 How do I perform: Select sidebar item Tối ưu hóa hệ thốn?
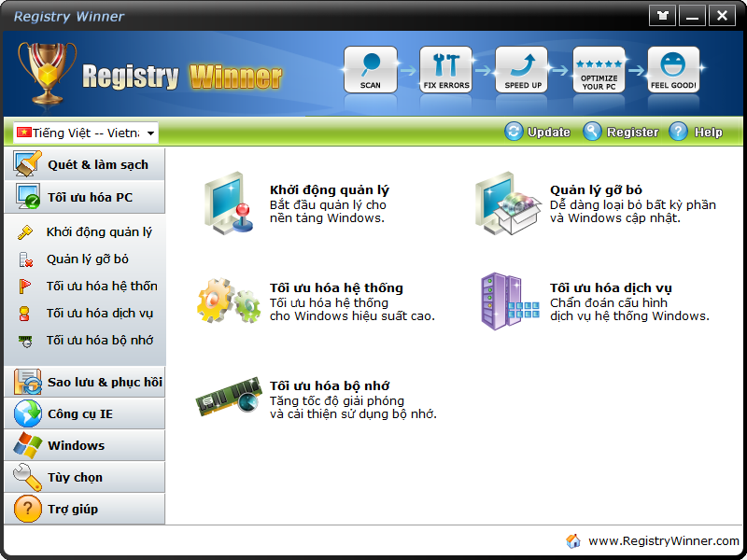click(102, 286)
